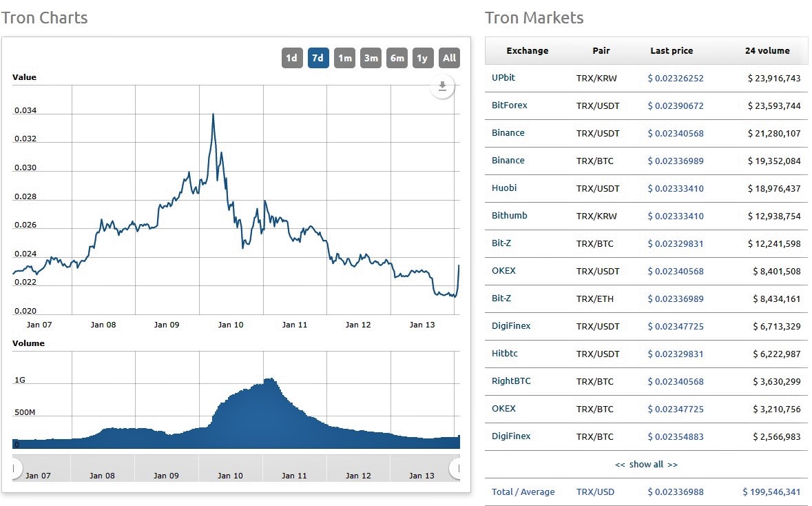812x506 pixels.
Task: Open the UPbit exchange link
Action: (503, 78)
